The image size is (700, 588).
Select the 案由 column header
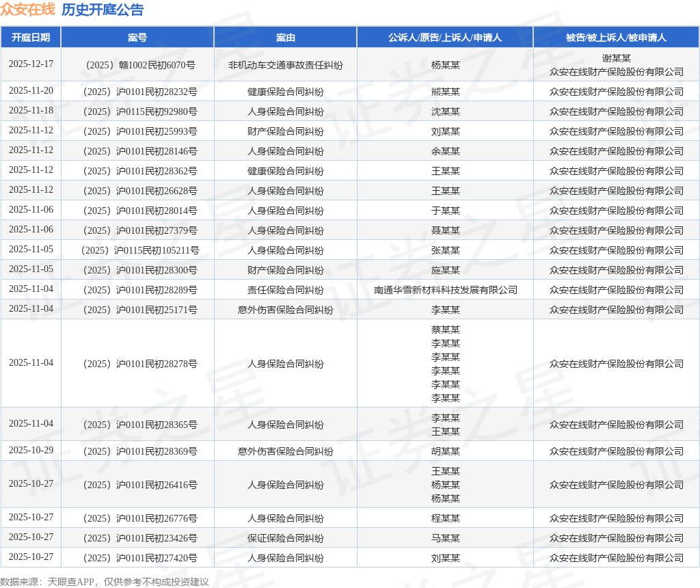click(x=286, y=38)
